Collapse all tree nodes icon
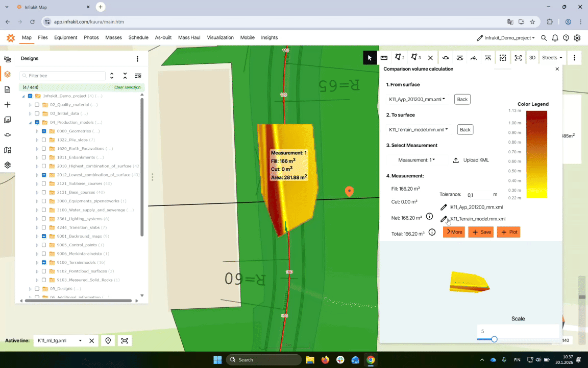 (x=125, y=76)
